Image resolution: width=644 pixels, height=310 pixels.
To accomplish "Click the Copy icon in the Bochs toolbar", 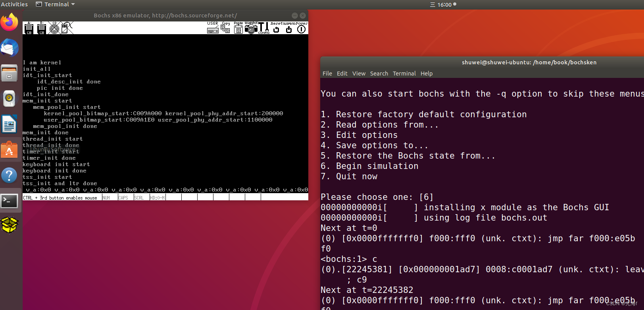I will coord(225,28).
